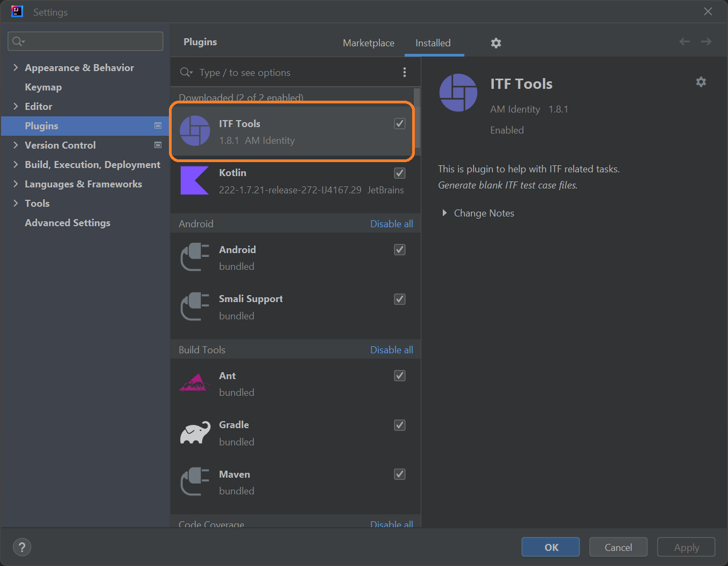Viewport: 728px width, 566px height.
Task: Open the three-dot plugin search options menu
Action: (x=405, y=72)
